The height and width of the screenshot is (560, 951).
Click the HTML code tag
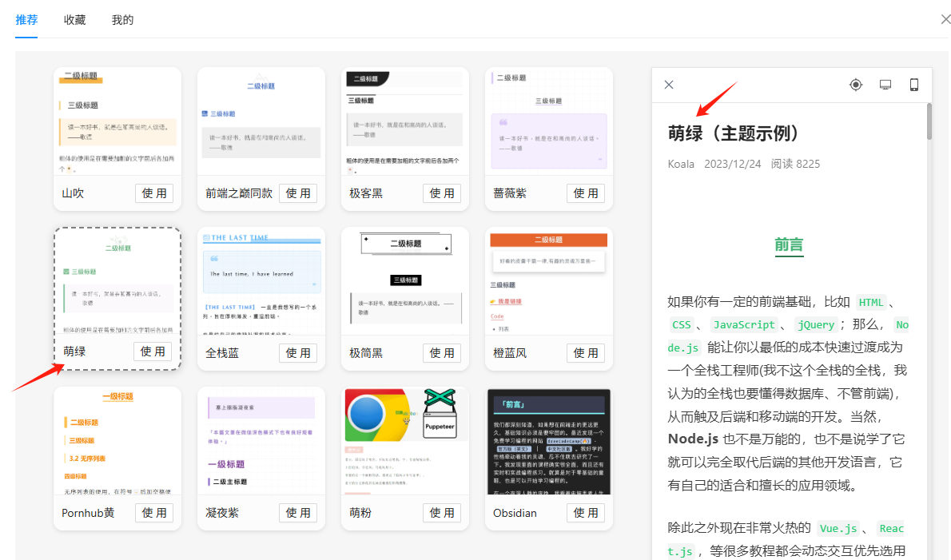pos(871,302)
